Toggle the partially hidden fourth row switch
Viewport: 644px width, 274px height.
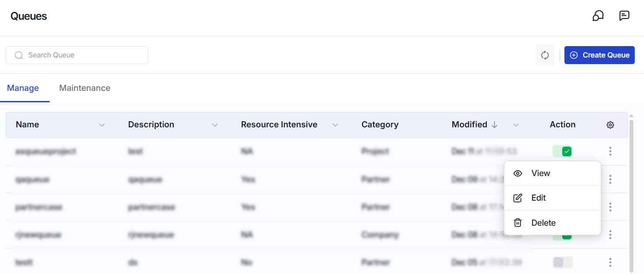563,237
